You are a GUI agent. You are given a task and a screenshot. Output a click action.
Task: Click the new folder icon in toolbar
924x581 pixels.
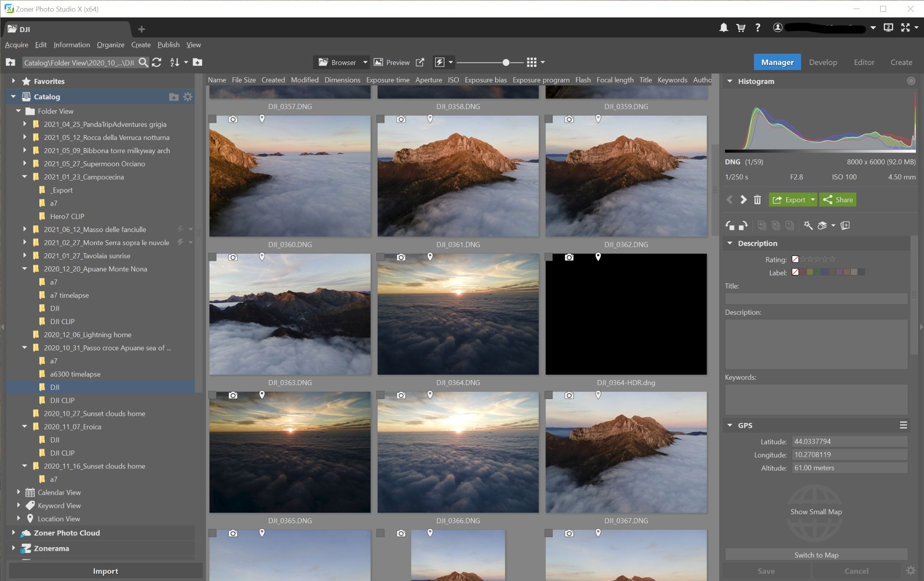point(198,62)
